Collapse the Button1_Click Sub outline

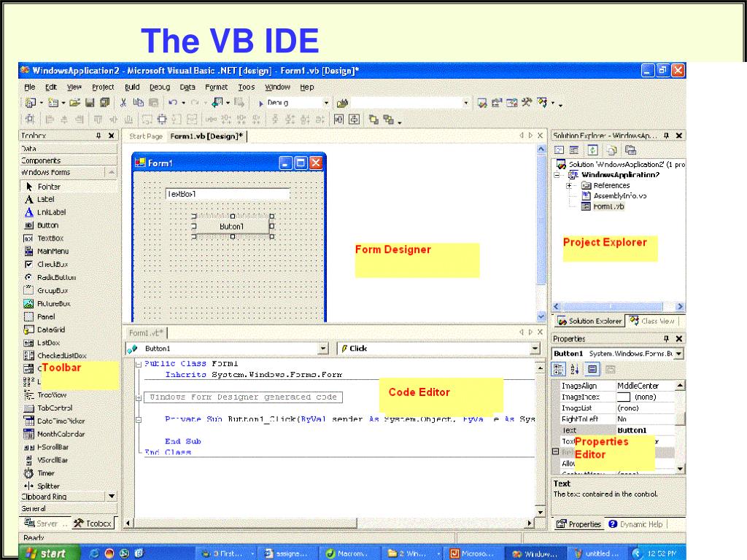click(139, 419)
